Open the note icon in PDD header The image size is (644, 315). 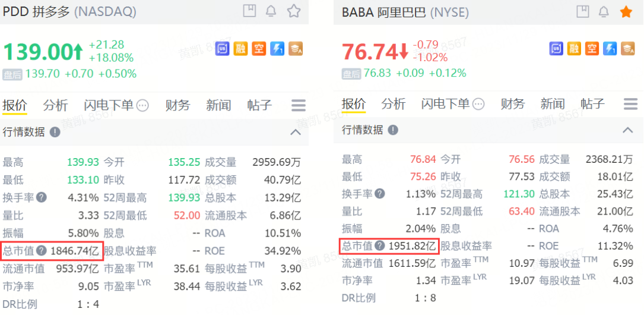point(249,11)
